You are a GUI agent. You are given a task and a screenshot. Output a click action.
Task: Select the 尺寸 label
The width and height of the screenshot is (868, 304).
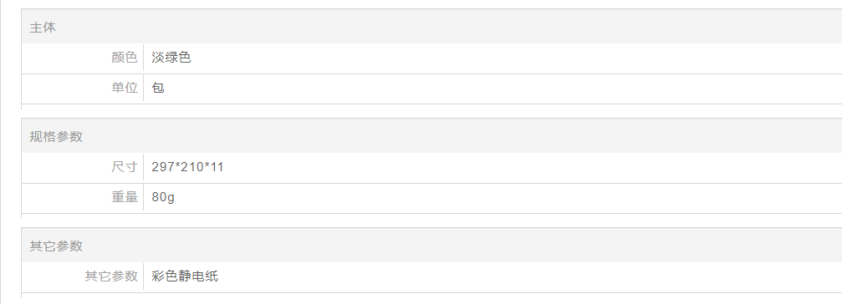[125, 167]
